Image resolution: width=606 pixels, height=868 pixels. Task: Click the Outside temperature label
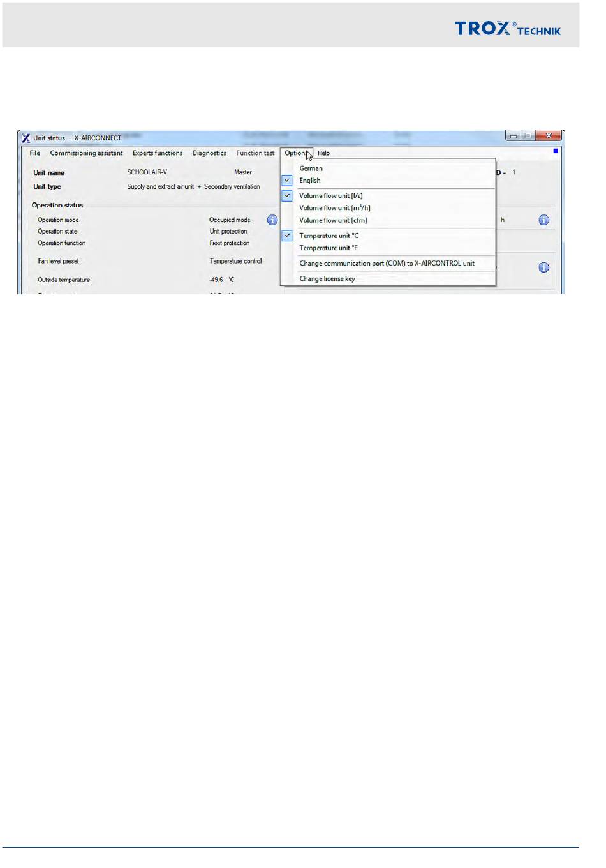(x=64, y=280)
